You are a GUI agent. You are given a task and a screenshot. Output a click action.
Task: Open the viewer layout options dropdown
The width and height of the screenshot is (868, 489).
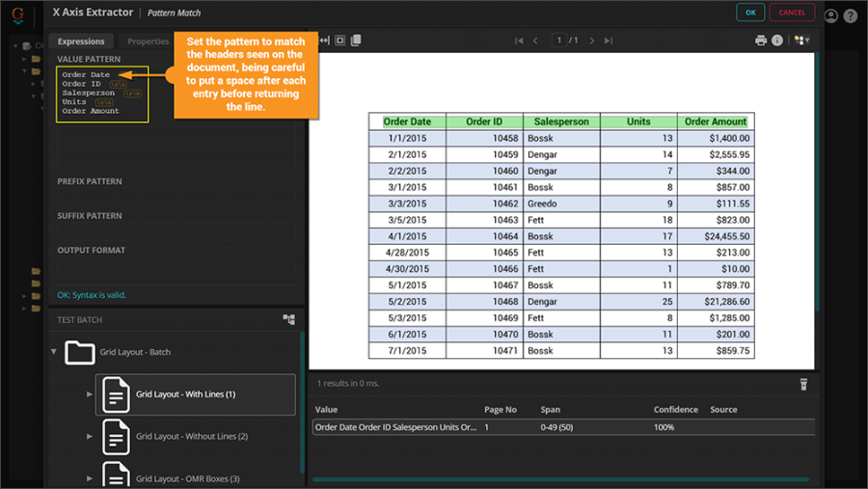pyautogui.click(x=801, y=41)
